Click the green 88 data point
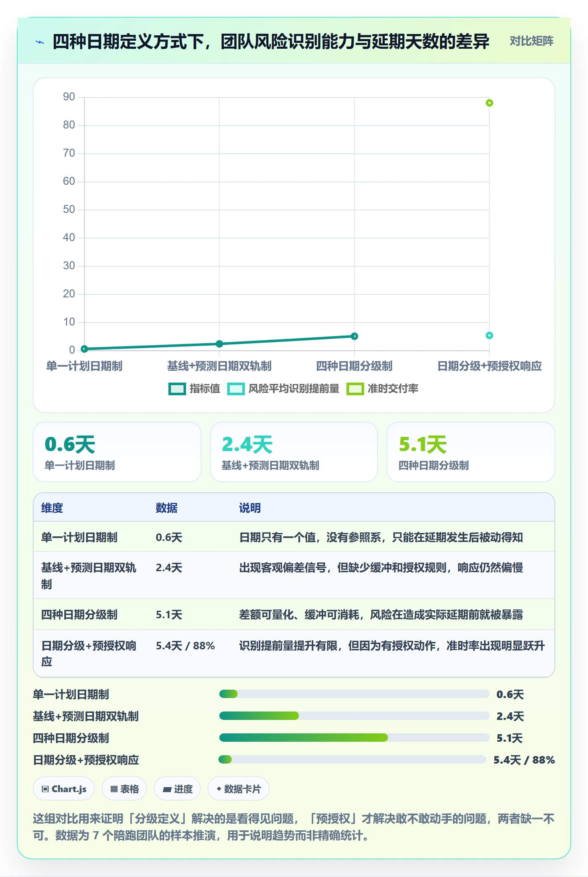Image resolution: width=588 pixels, height=877 pixels. pyautogui.click(x=489, y=103)
